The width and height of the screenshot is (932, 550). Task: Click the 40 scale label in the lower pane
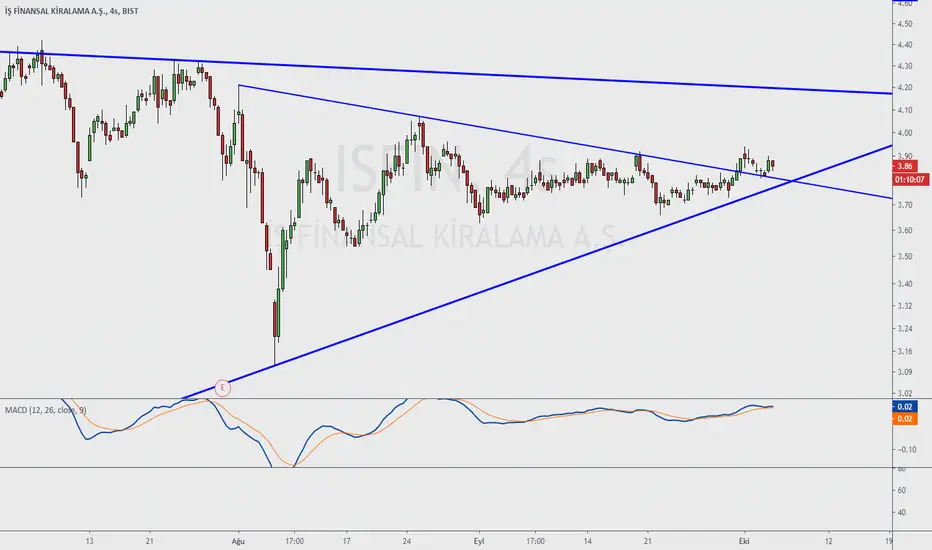(x=902, y=512)
